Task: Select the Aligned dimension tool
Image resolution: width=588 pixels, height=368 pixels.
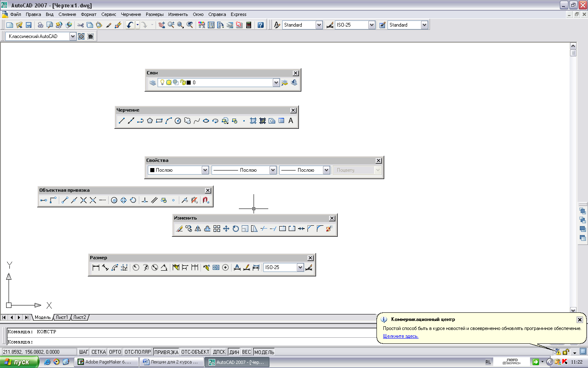Action: tap(105, 267)
